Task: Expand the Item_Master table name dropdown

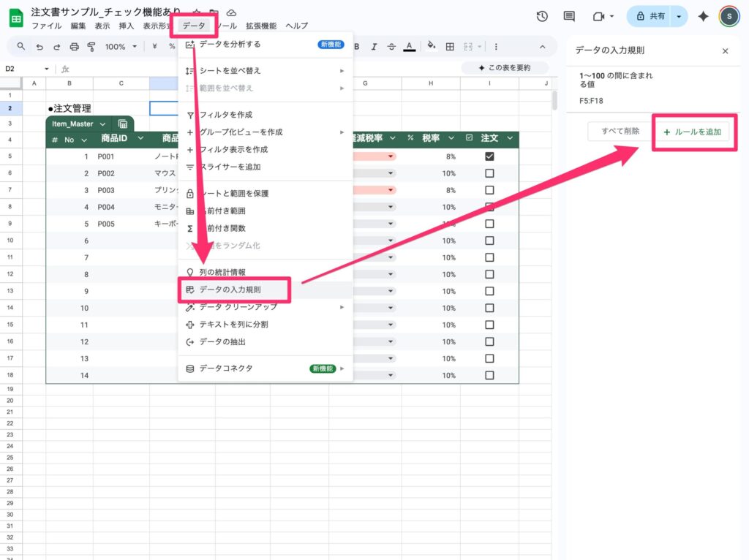Action: pyautogui.click(x=102, y=124)
